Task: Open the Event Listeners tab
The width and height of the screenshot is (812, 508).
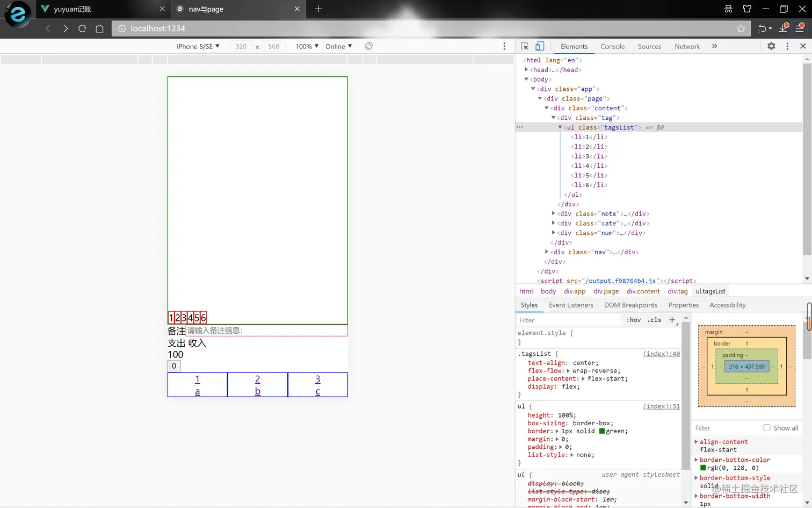Action: tap(571, 305)
